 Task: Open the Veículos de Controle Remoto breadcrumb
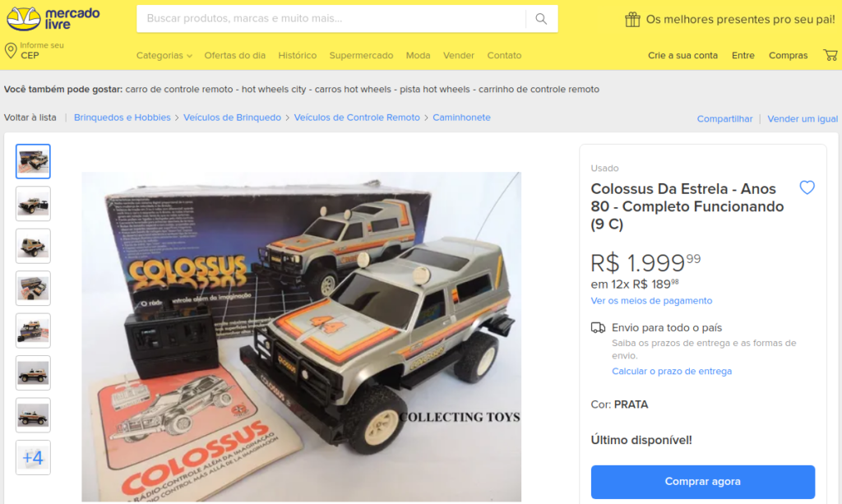[357, 118]
